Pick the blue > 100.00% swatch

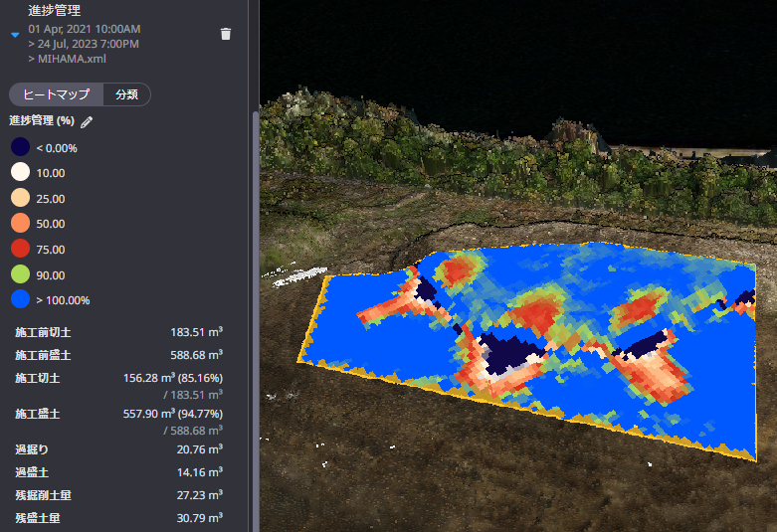[20, 299]
